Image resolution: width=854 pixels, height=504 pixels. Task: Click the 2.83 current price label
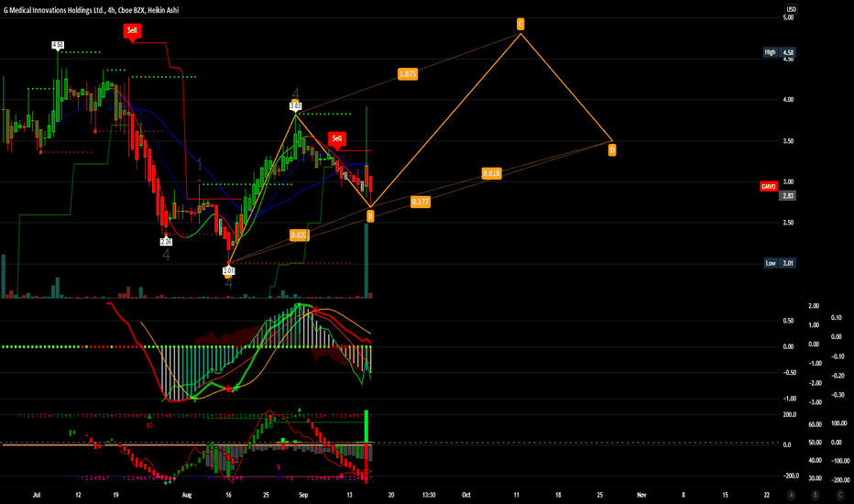click(x=787, y=195)
